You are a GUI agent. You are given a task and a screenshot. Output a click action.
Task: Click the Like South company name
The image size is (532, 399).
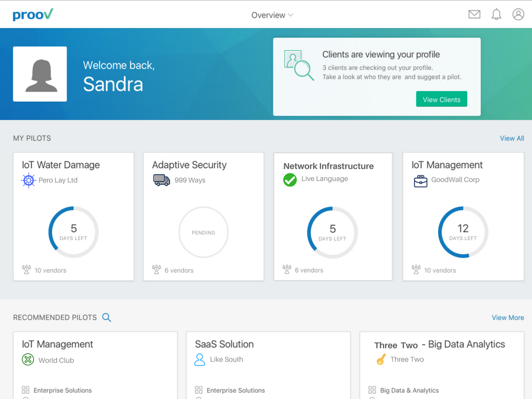point(227,360)
